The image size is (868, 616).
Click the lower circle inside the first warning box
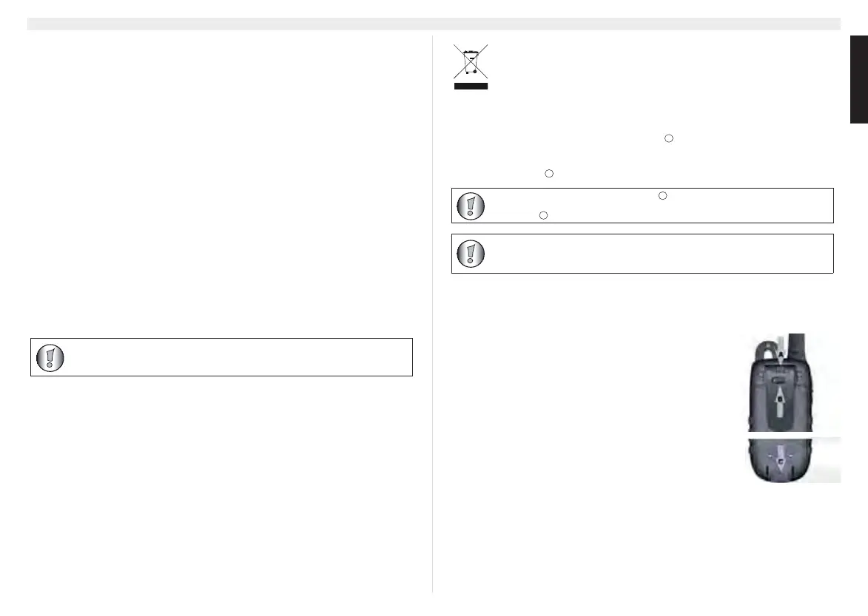click(x=543, y=214)
